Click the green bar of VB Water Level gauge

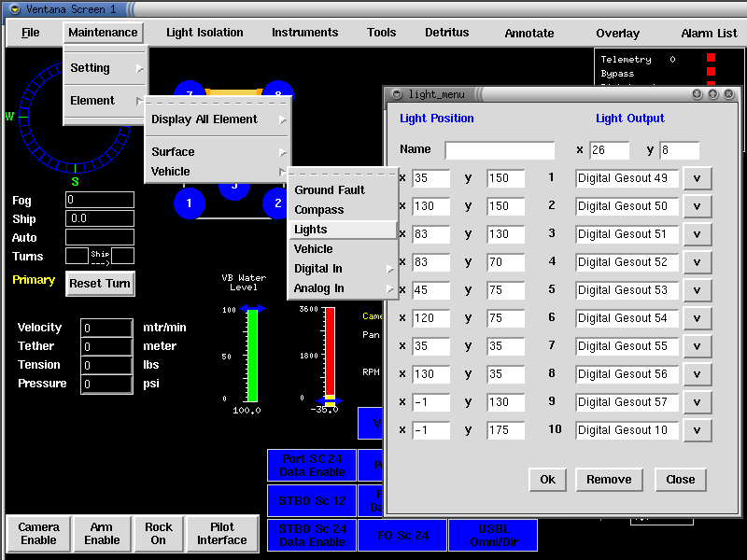point(252,356)
